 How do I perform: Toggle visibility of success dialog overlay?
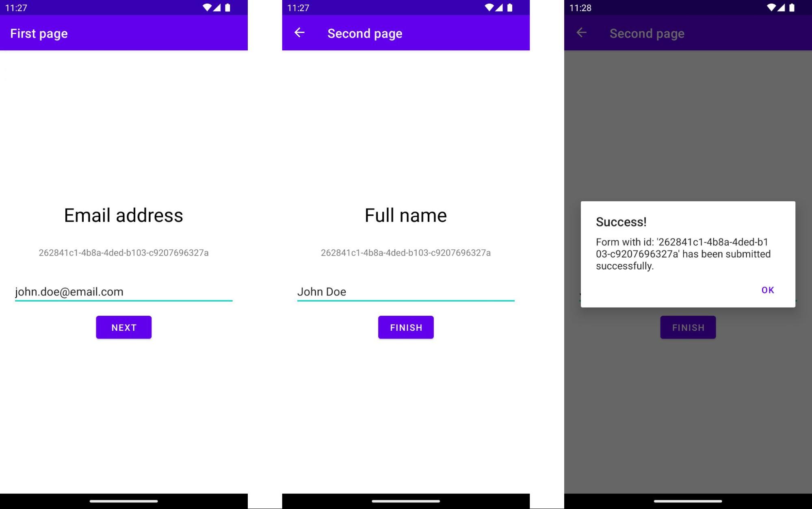pos(767,289)
